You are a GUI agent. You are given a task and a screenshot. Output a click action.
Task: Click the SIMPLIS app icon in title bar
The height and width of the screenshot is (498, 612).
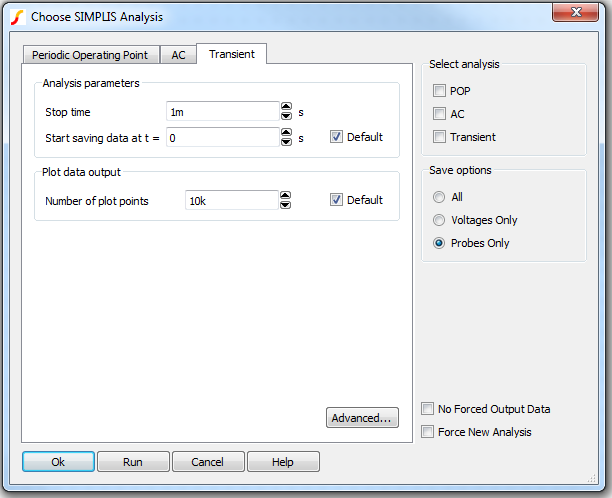[x=17, y=16]
